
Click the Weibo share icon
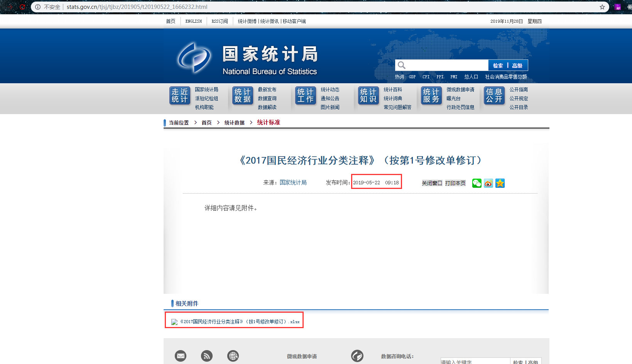pos(488,183)
